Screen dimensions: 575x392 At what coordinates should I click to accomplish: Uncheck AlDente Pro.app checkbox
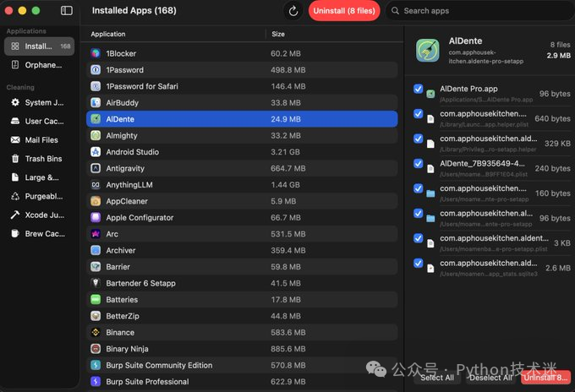(418, 89)
